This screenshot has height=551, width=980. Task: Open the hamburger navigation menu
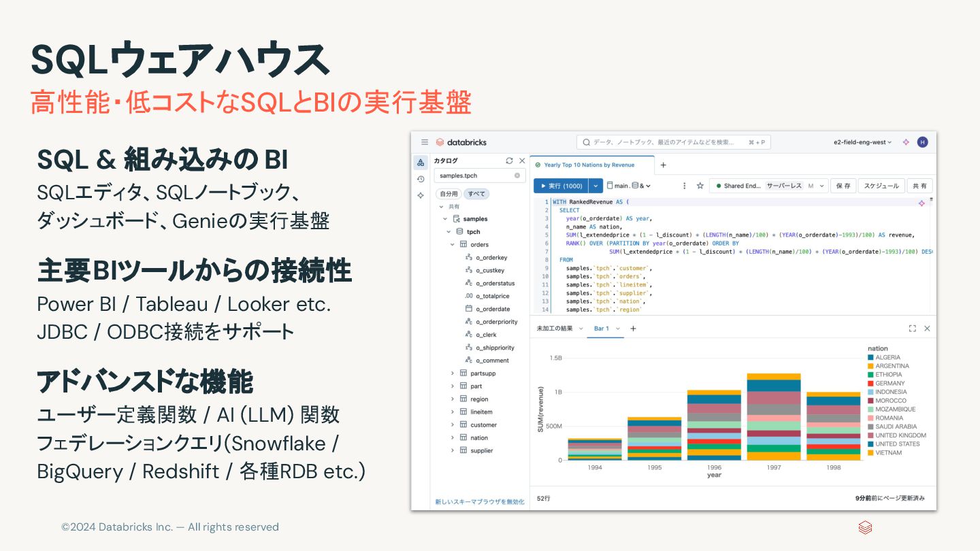click(x=425, y=142)
